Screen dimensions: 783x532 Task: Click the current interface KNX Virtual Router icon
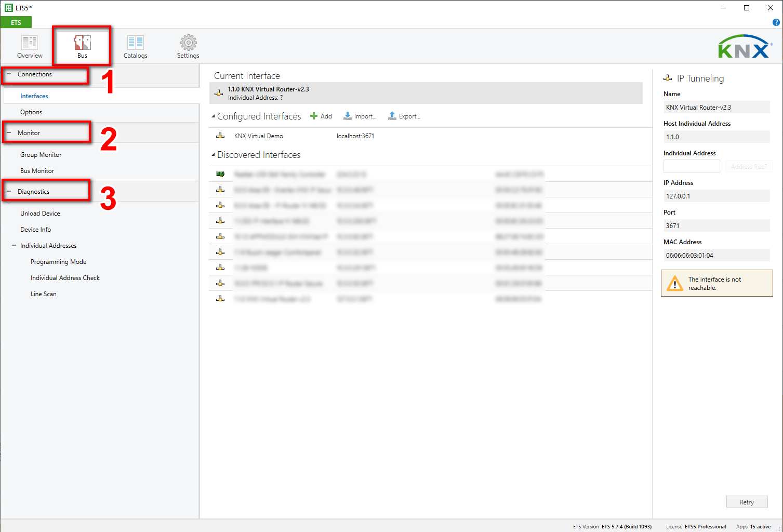[219, 93]
